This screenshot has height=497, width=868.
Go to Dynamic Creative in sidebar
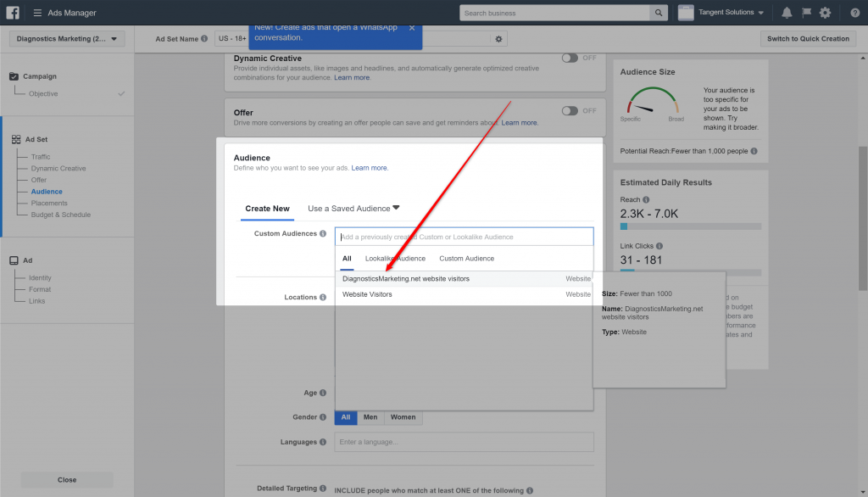[x=58, y=169]
